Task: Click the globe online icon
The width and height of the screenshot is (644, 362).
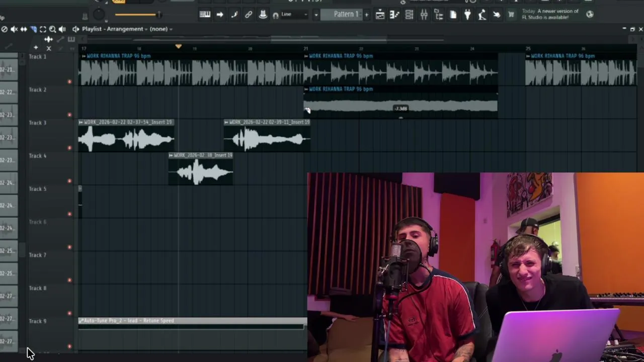Action: (x=590, y=14)
